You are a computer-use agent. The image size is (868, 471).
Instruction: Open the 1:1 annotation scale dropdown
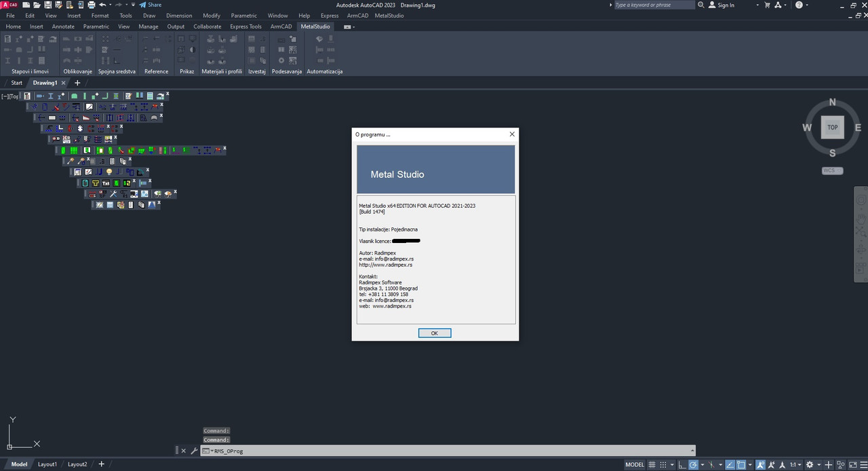pos(795,464)
